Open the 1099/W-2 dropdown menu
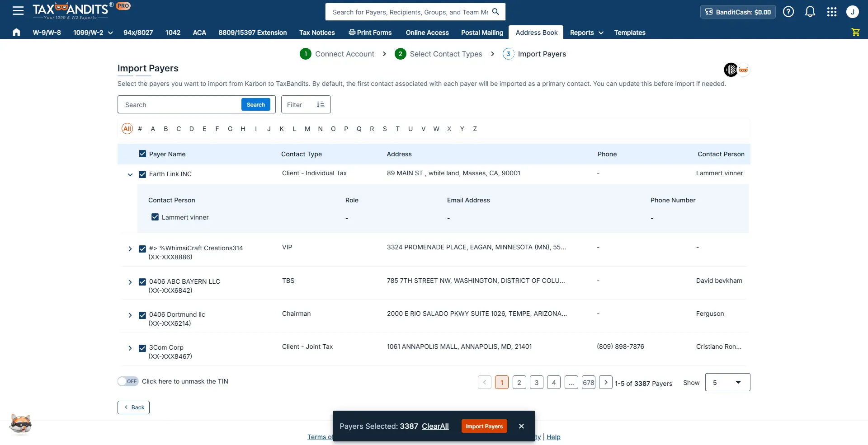This screenshot has width=868, height=445. [93, 33]
